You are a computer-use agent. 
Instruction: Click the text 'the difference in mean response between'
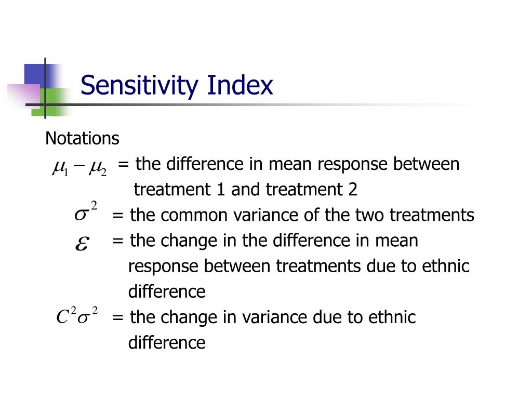297,164
